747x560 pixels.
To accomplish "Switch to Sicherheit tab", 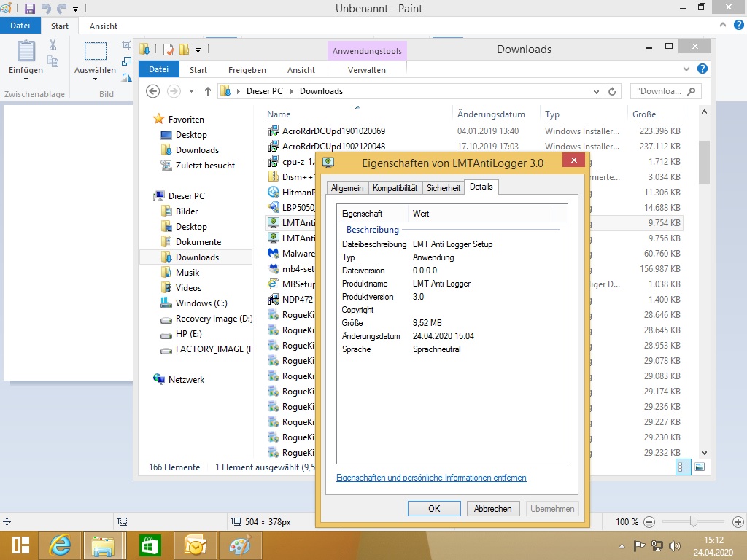I will tap(444, 188).
